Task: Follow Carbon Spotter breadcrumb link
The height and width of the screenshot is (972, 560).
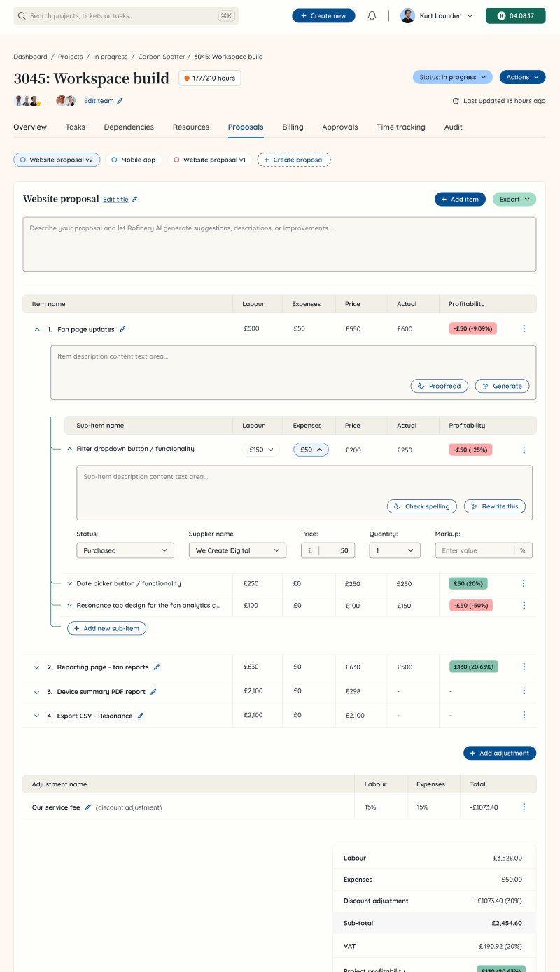Action: 162,57
